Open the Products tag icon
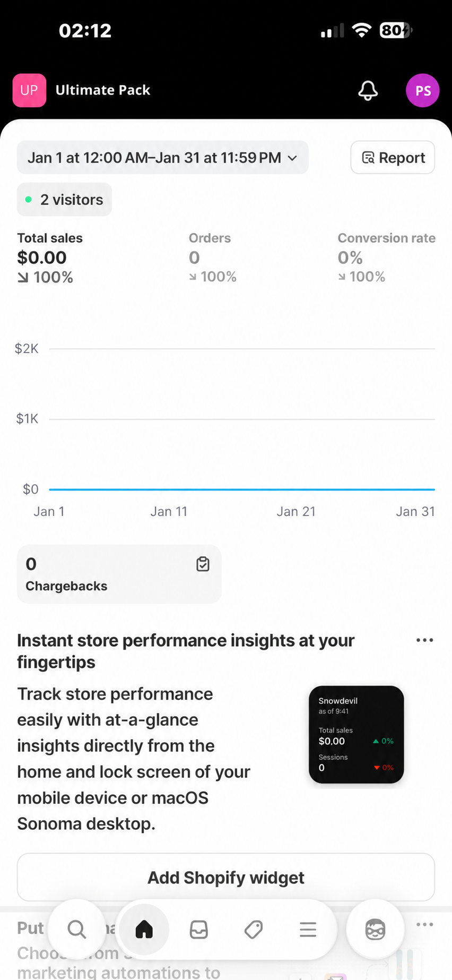The width and height of the screenshot is (452, 980). [x=254, y=930]
